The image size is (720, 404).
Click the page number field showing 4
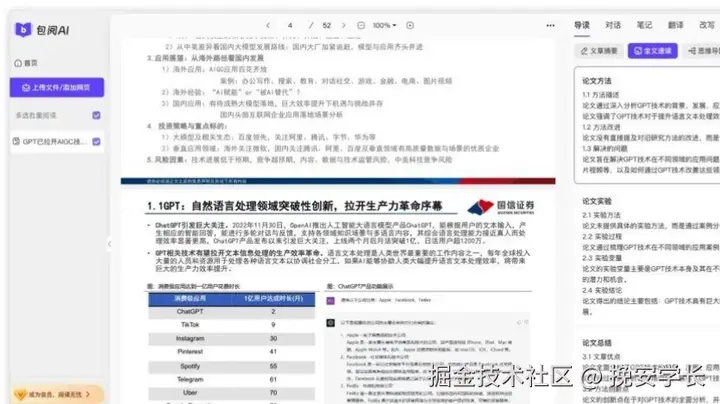point(290,25)
